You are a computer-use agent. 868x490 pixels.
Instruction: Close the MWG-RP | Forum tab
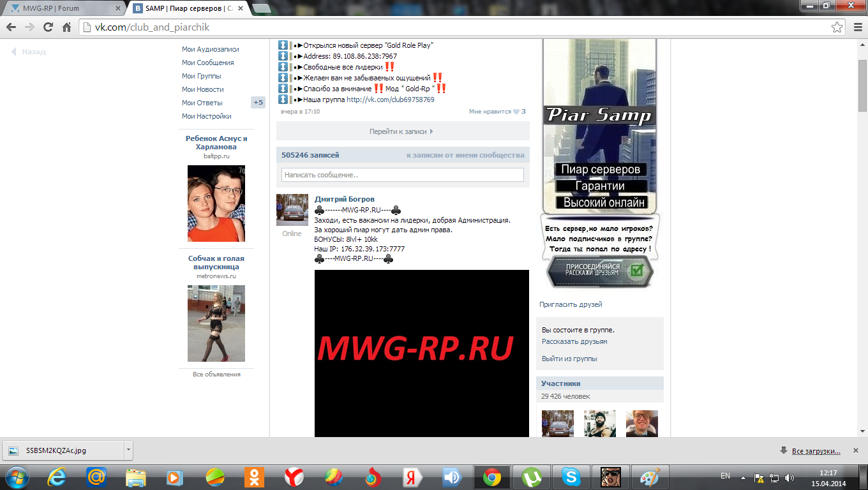[118, 9]
